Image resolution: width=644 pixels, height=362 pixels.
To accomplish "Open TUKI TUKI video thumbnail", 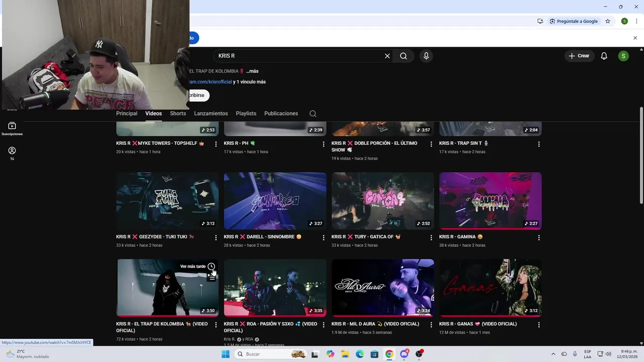I will pyautogui.click(x=168, y=201).
